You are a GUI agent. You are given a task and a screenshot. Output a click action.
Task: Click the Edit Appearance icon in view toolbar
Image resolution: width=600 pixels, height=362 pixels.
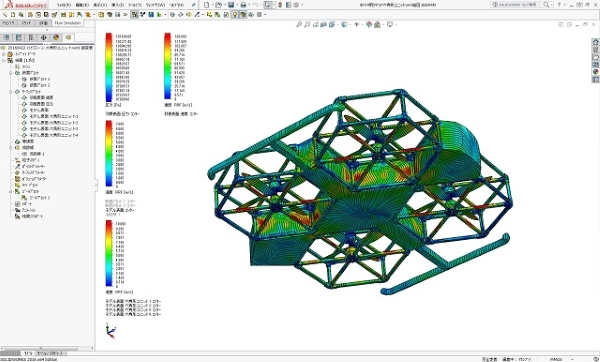click(x=369, y=24)
